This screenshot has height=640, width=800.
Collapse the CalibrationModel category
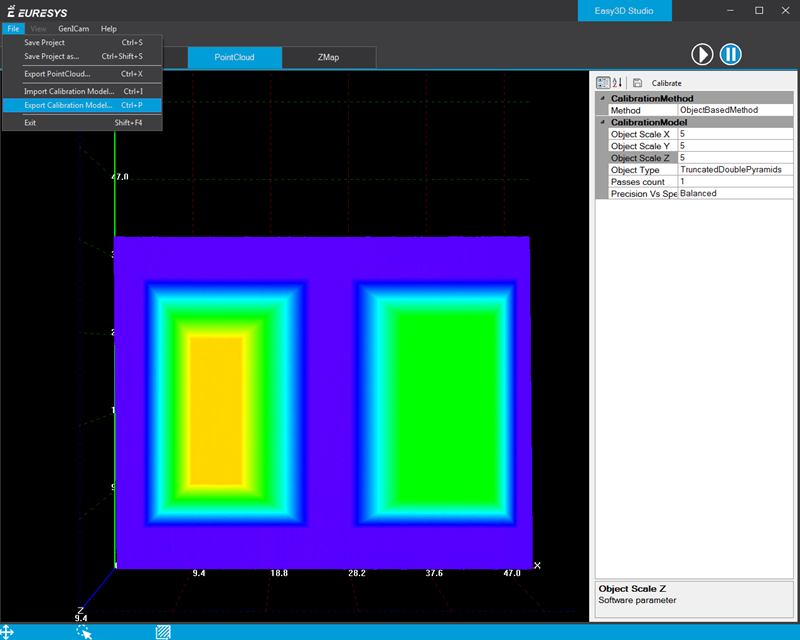(605, 122)
